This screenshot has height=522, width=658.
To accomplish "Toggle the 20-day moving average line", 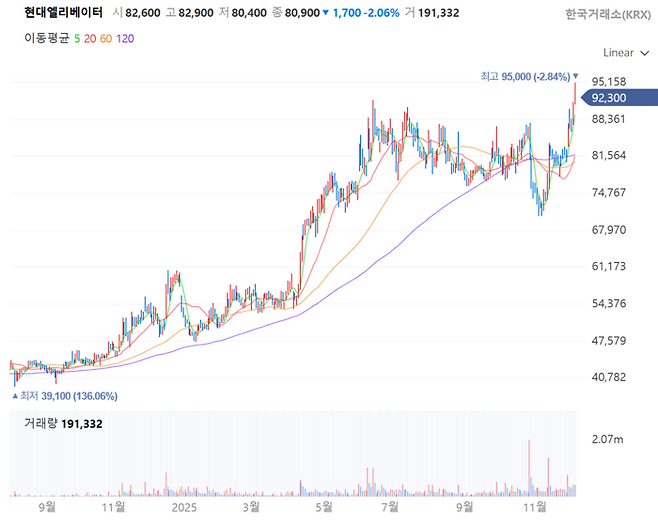I will click(91, 38).
